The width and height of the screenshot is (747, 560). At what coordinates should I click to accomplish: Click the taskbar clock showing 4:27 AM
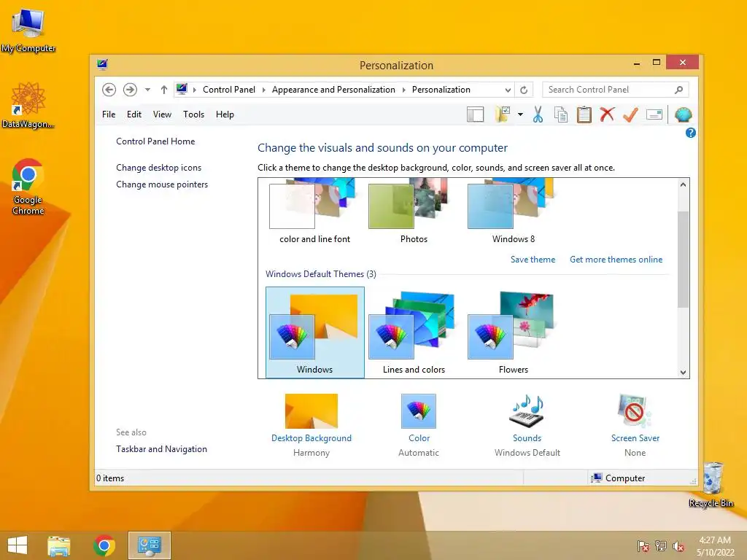(715, 546)
